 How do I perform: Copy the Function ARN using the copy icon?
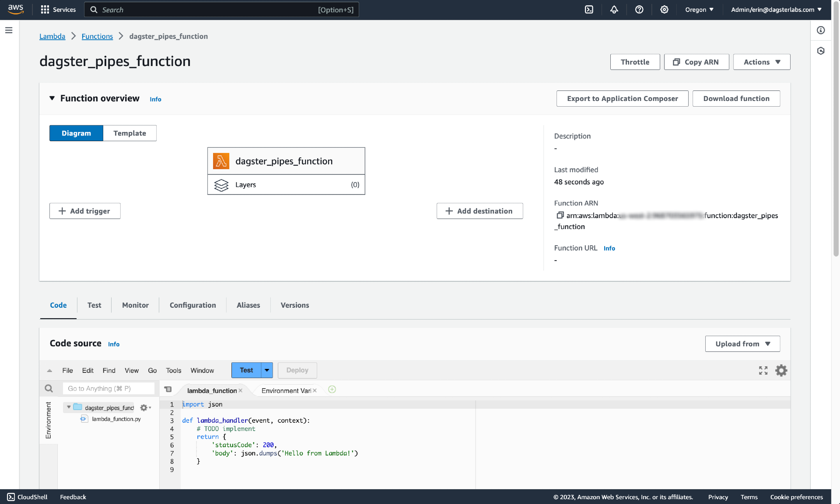click(x=560, y=215)
